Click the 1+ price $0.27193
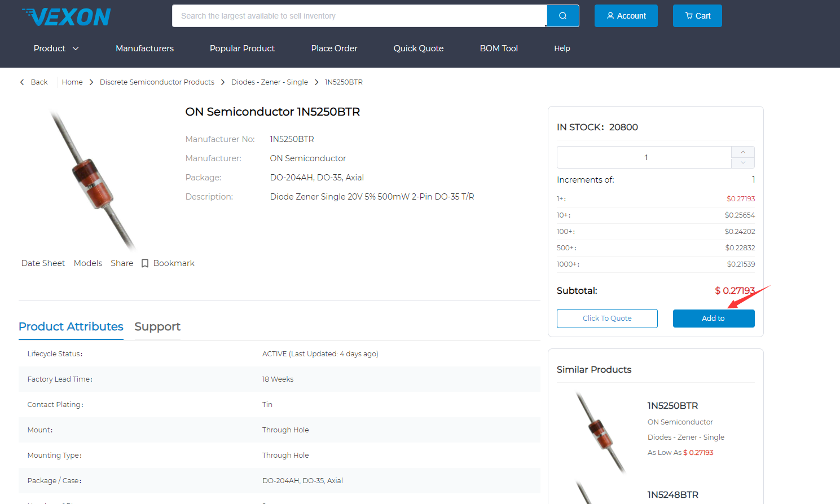 click(741, 199)
